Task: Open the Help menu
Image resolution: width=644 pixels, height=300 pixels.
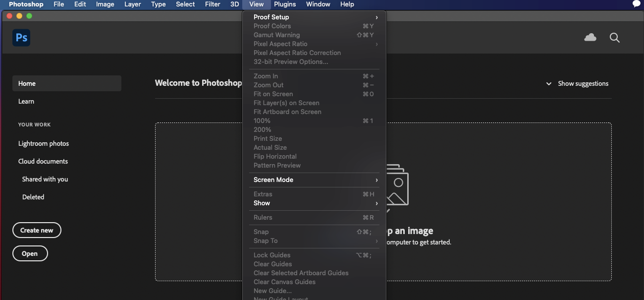Action: (347, 4)
